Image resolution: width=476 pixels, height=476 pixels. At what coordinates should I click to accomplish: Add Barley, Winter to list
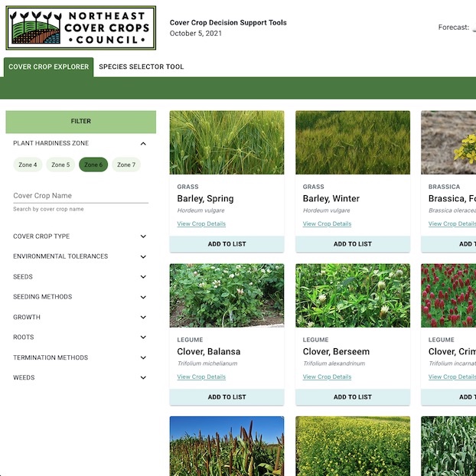353,244
